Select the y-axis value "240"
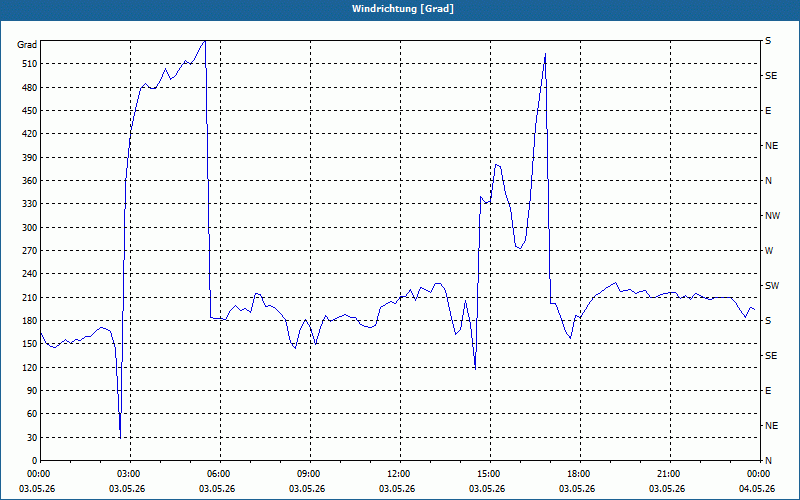 coord(29,274)
